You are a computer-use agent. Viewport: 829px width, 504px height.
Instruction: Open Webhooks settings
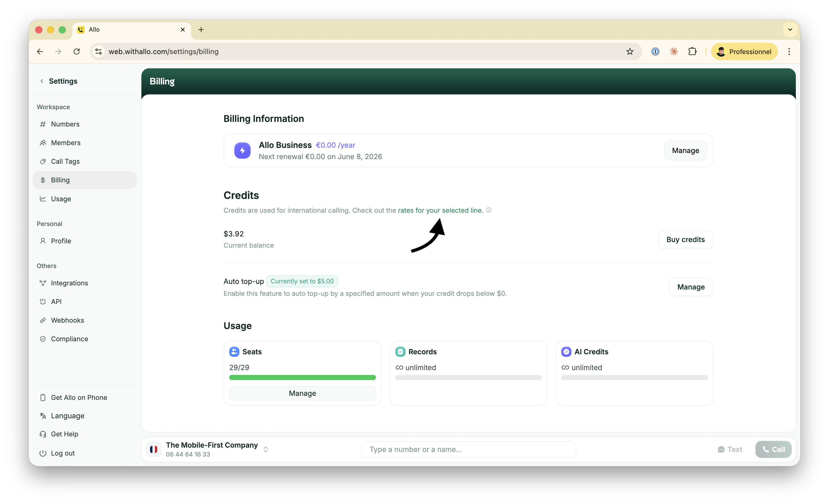click(x=84, y=320)
